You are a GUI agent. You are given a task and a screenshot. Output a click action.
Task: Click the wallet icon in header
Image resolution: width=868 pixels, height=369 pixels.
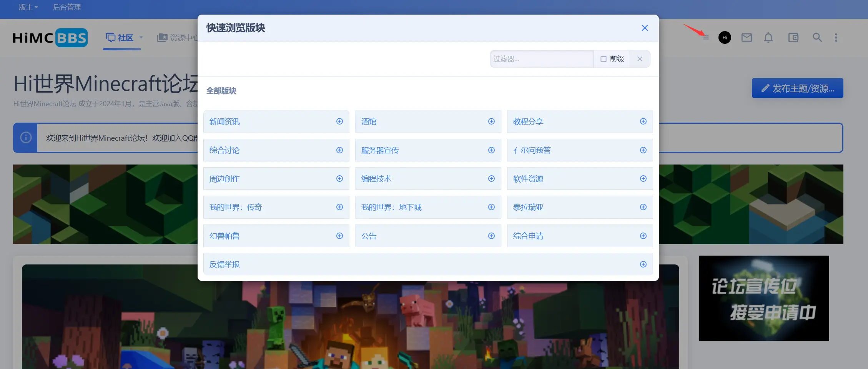point(793,38)
